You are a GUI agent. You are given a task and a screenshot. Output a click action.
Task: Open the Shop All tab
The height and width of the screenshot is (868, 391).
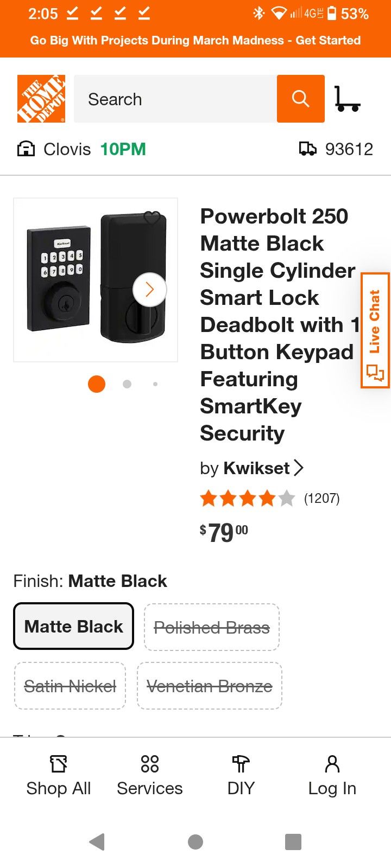pyautogui.click(x=59, y=776)
